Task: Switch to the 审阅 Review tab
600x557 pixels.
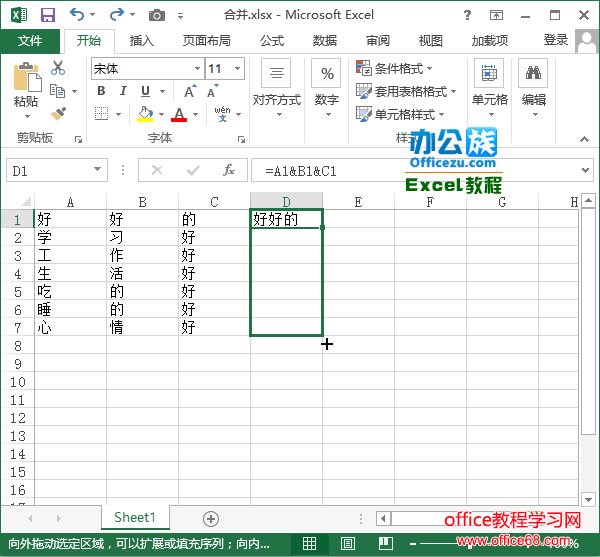Action: (x=378, y=41)
